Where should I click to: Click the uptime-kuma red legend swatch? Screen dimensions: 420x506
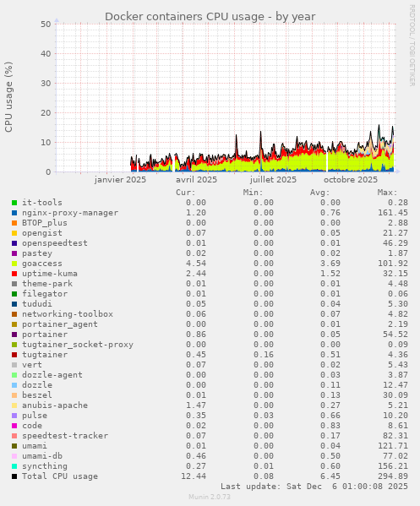[x=14, y=274]
